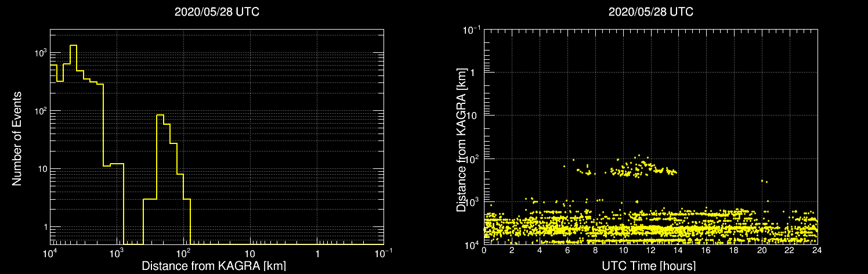Image resolution: width=868 pixels, height=274 pixels.
Task: Click the 10^2 tick on histogram distance axis
Action: (184, 253)
